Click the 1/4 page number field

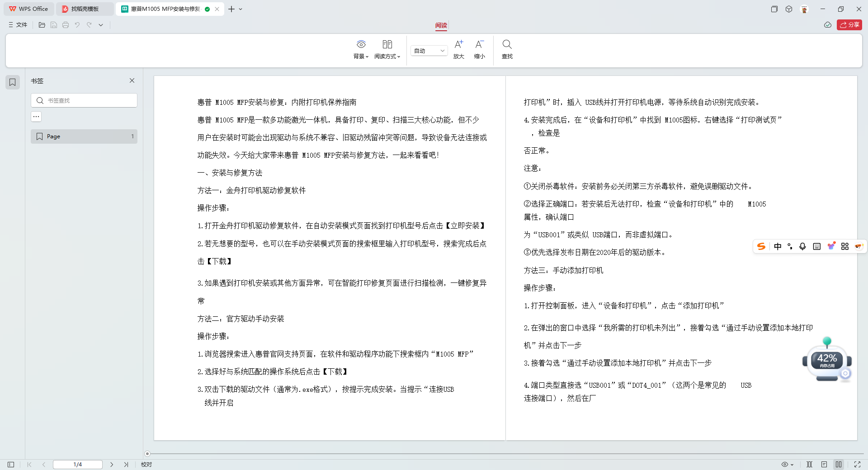[78, 465]
